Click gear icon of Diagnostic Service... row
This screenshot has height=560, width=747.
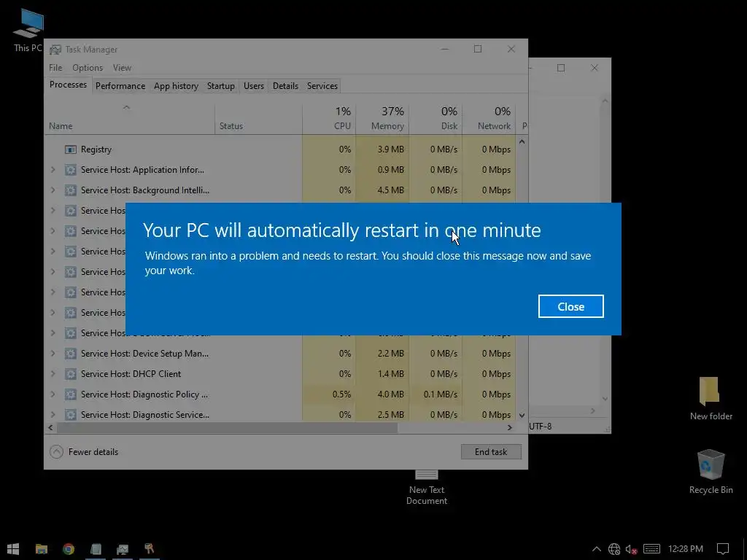coord(71,415)
